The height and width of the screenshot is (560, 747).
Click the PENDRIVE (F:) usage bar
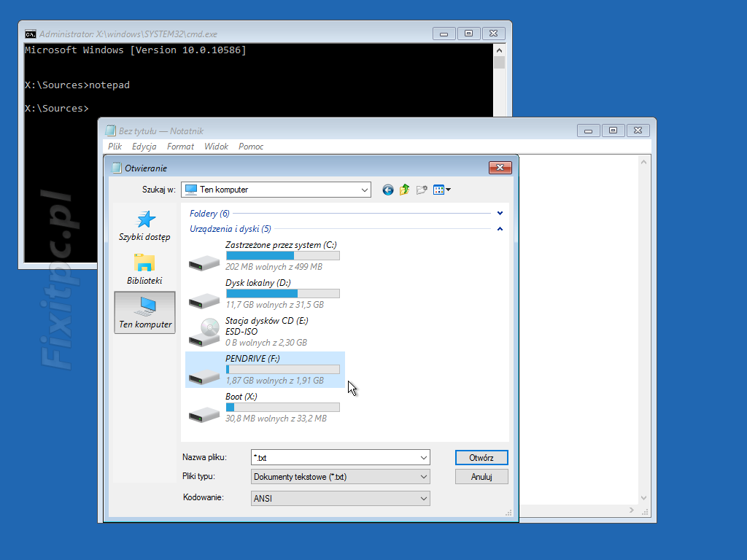coord(283,370)
